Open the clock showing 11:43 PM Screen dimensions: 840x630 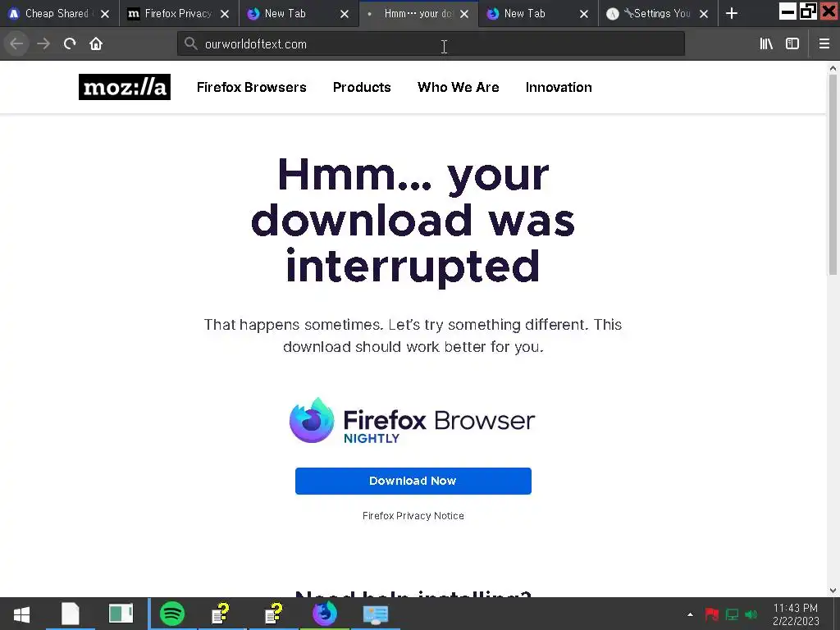796,614
